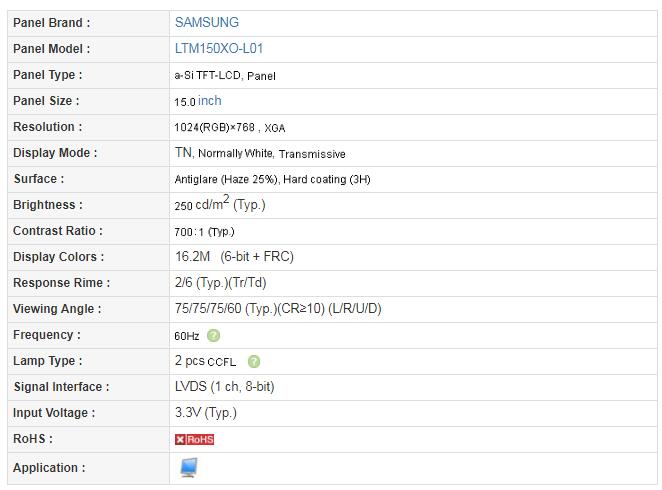Screen dimensions: 662x490
Task: Click the Response Rime label
Action: click(x=62, y=283)
